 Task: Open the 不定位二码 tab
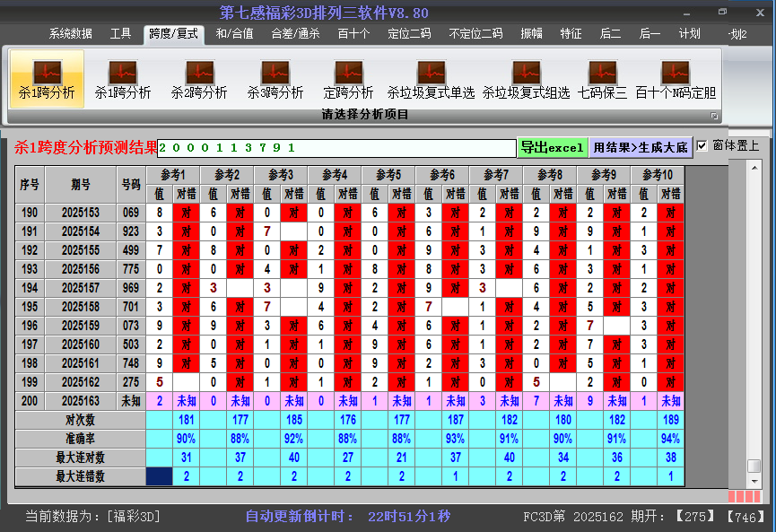475,34
